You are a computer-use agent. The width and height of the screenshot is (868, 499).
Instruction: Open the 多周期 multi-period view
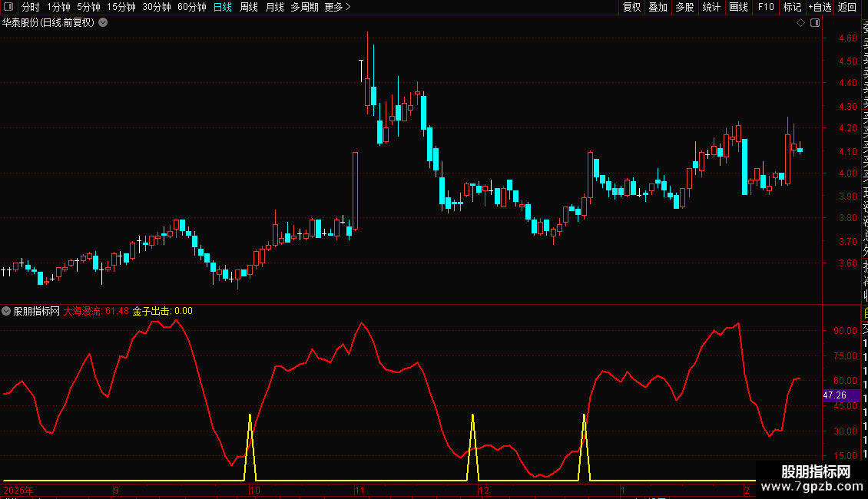[304, 7]
